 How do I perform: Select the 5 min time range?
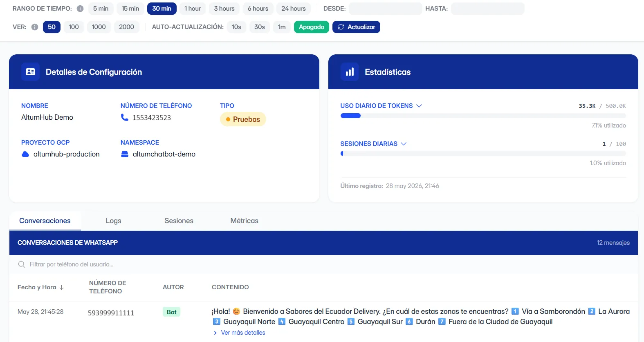tap(101, 9)
